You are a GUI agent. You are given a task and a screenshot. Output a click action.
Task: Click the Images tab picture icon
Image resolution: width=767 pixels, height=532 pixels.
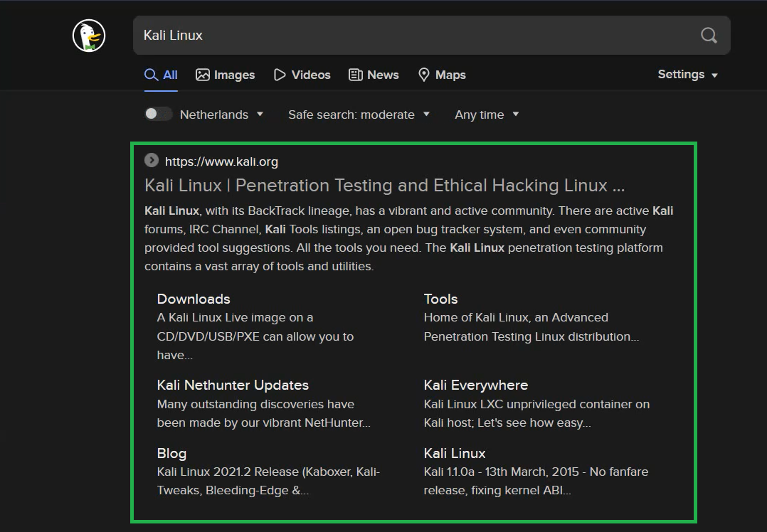(202, 74)
